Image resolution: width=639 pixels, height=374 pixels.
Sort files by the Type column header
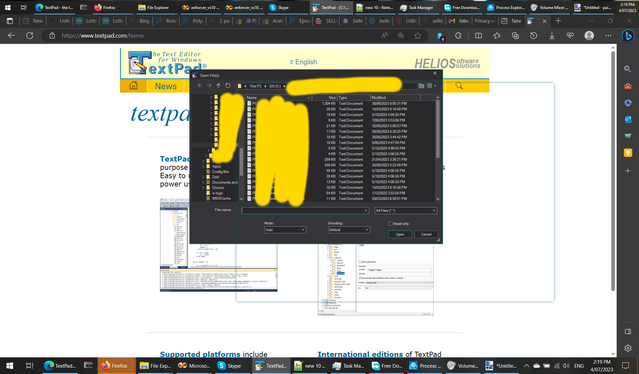coord(353,97)
